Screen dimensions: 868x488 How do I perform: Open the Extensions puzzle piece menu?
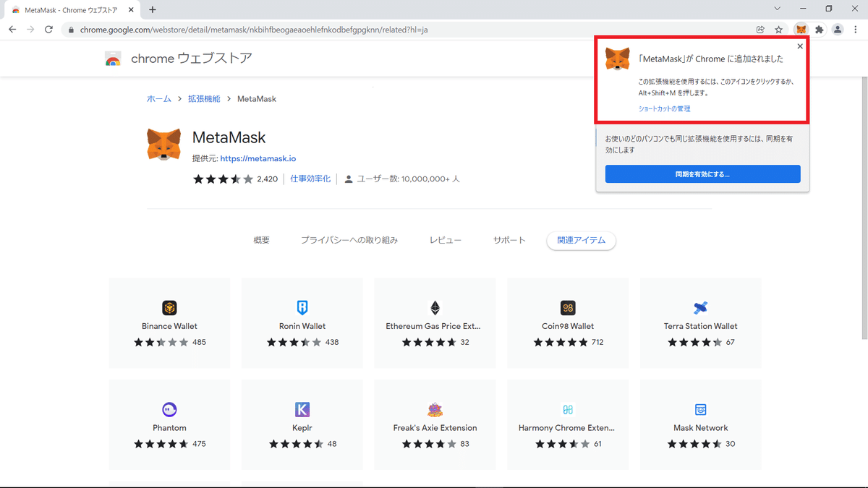pyautogui.click(x=820, y=30)
